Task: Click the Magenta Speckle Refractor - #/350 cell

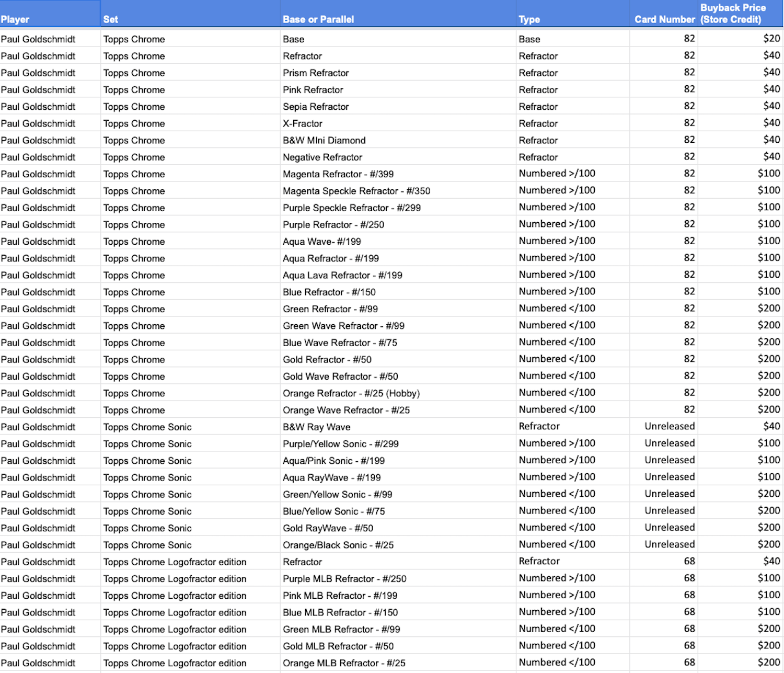Action: pos(356,191)
